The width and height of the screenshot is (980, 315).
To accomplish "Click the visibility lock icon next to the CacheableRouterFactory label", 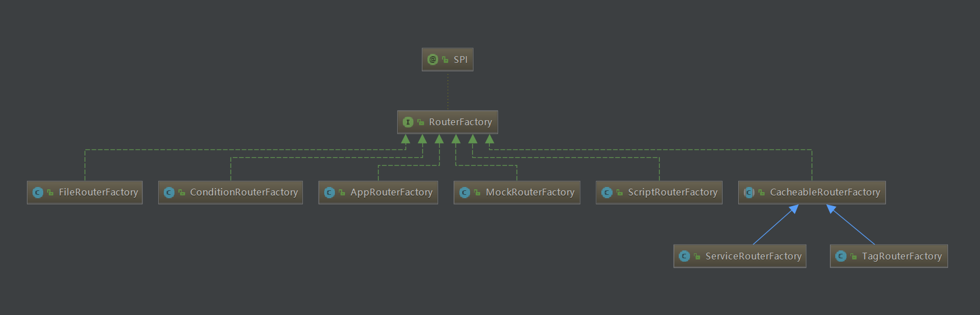I will [x=761, y=193].
